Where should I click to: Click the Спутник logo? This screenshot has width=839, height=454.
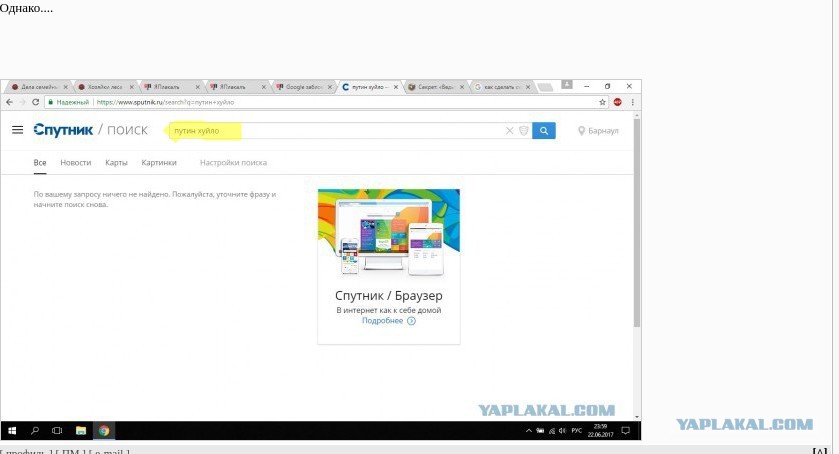pos(63,130)
